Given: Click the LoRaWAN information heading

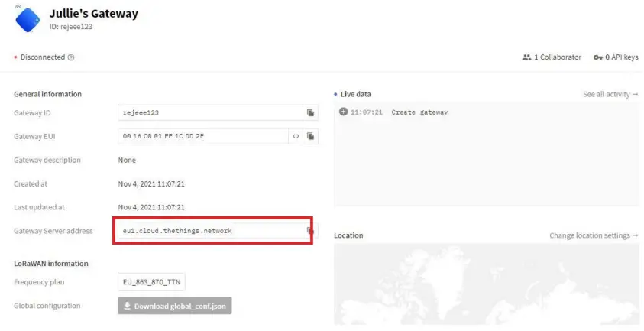Looking at the screenshot, I should [x=51, y=264].
